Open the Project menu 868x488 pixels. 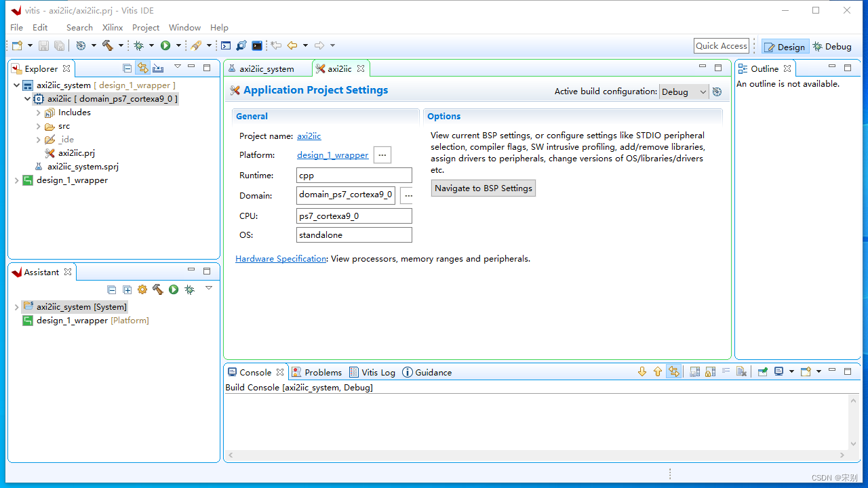pyautogui.click(x=146, y=27)
